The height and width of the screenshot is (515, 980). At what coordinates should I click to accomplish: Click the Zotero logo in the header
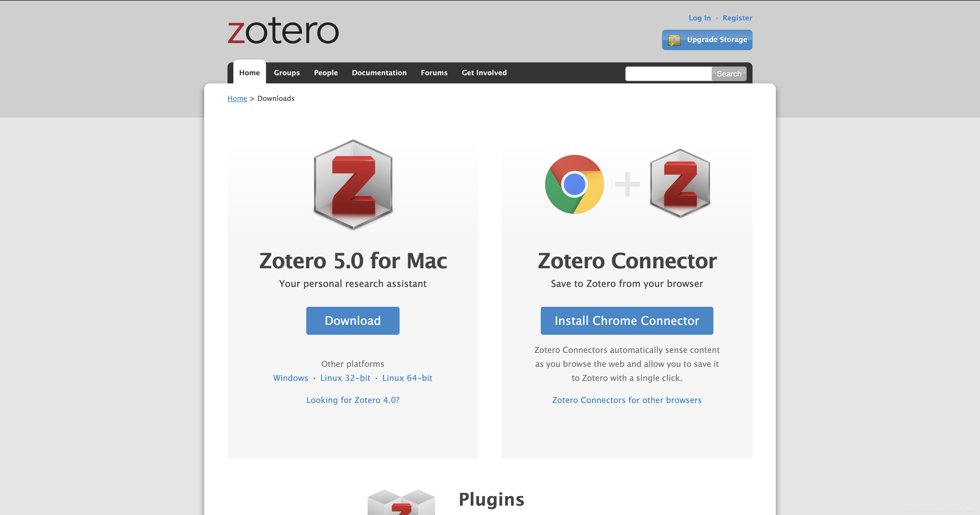coord(283,31)
